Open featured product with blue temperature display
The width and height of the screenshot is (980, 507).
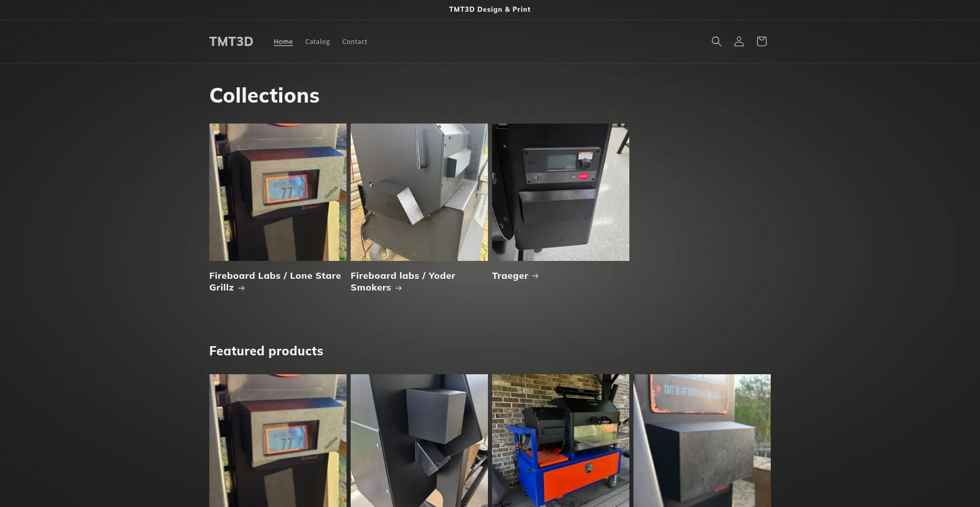click(278, 441)
